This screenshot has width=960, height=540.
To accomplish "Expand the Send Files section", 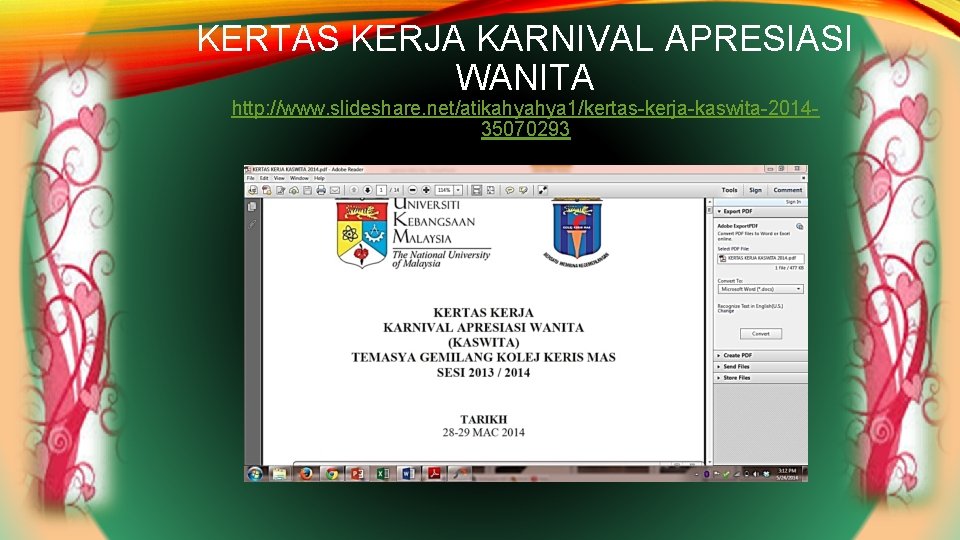I will pos(760,366).
